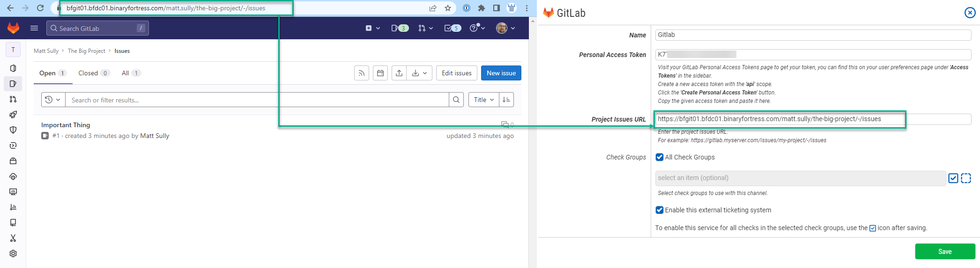The image size is (980, 268).
Task: Open Infrastructure cloud-gear sidebar icon
Action: coord(13,176)
